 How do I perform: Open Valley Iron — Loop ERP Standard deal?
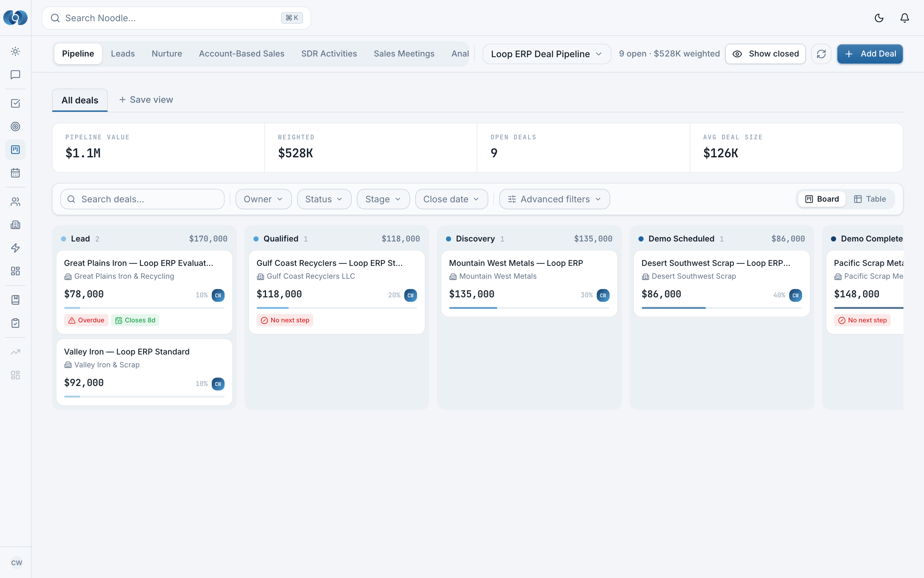144,372
